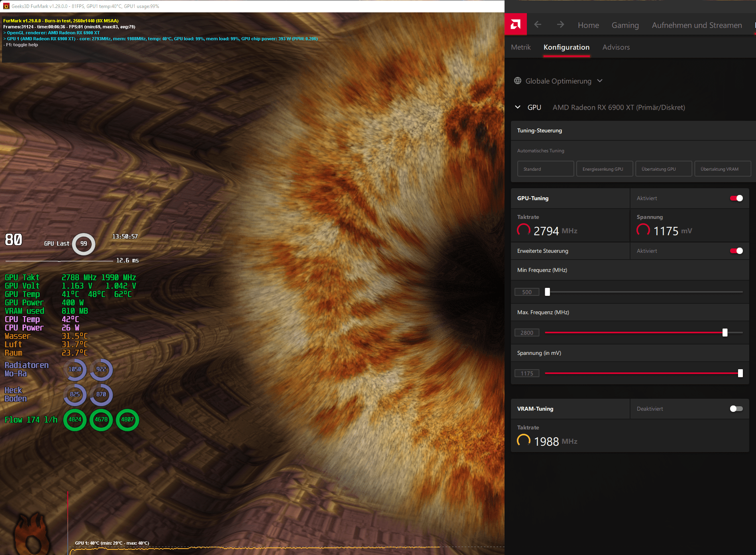This screenshot has height=555, width=756.
Task: Open the Home menu
Action: (x=588, y=25)
